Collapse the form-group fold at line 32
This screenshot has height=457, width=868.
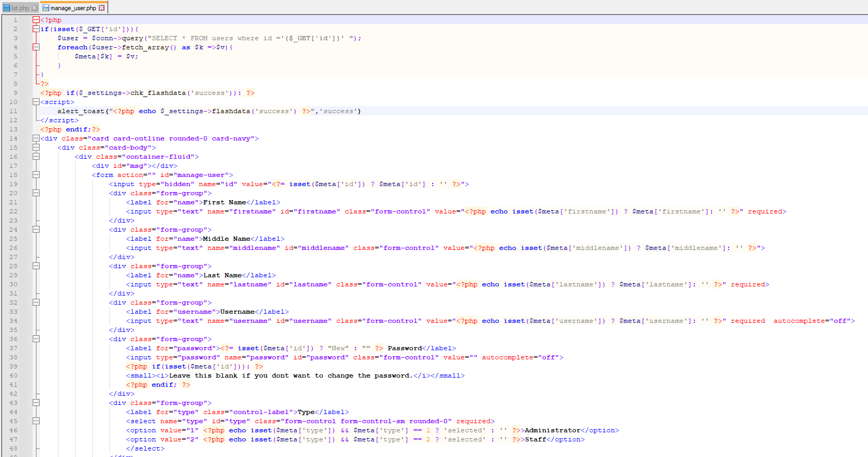tap(36, 303)
